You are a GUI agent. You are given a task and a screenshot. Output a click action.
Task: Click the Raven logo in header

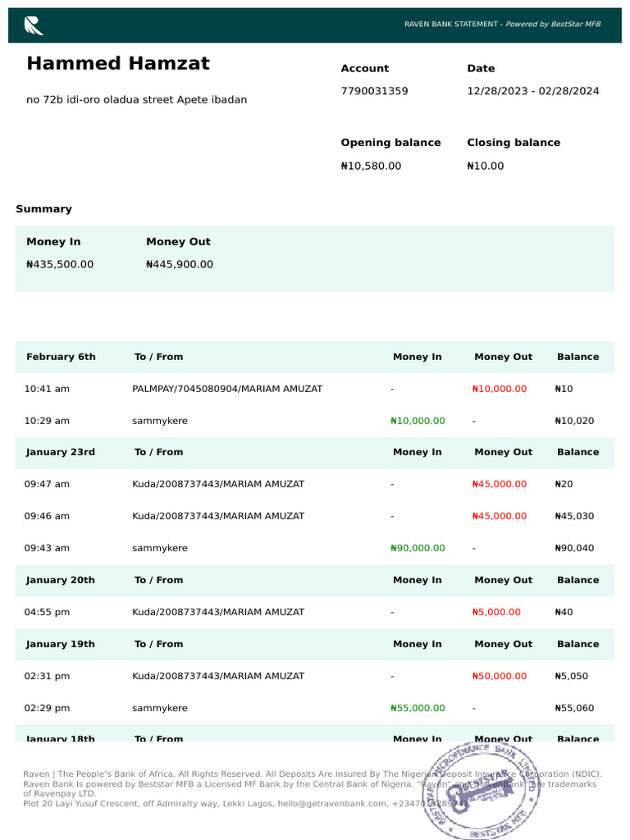coord(34,25)
